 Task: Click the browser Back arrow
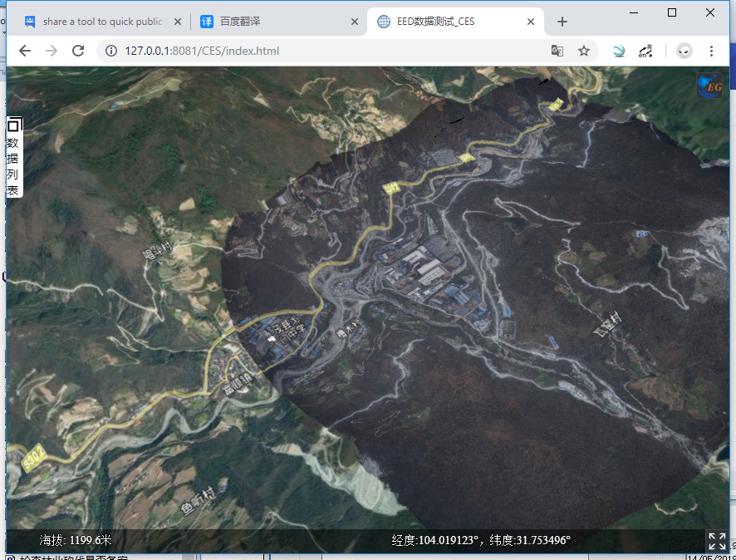(x=25, y=51)
